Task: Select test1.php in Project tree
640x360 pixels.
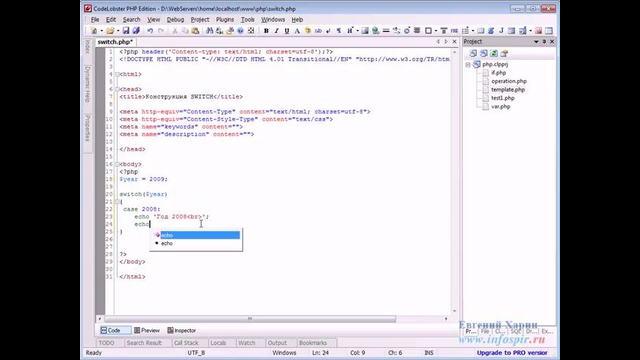Action: pos(502,98)
